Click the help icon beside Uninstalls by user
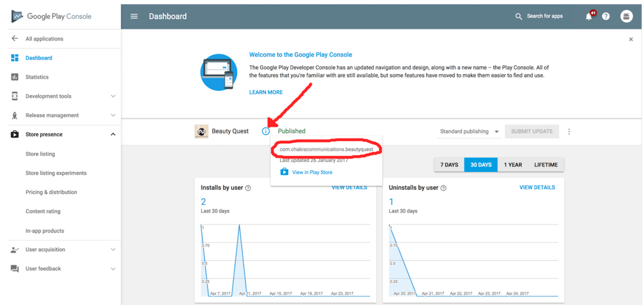The height and width of the screenshot is (307, 644). (x=443, y=188)
